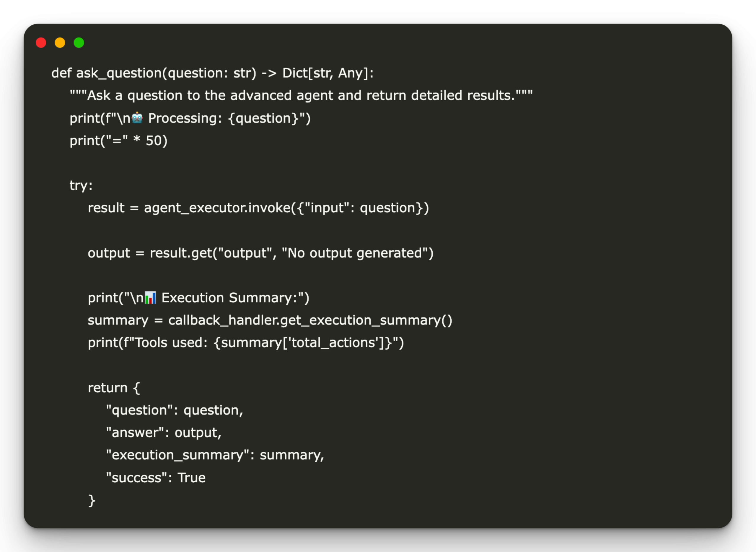Click the try keyword
Image resolution: width=756 pixels, height=552 pixels.
(x=79, y=186)
